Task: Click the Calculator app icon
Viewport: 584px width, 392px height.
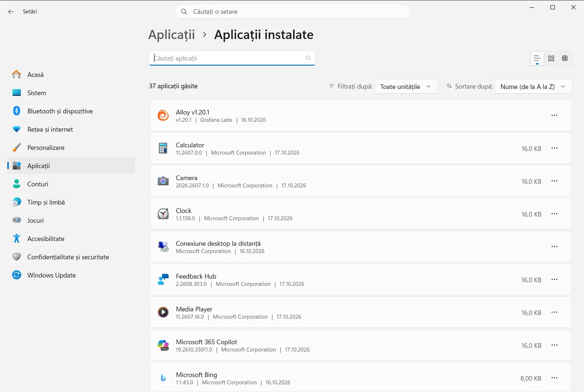Action: click(163, 148)
